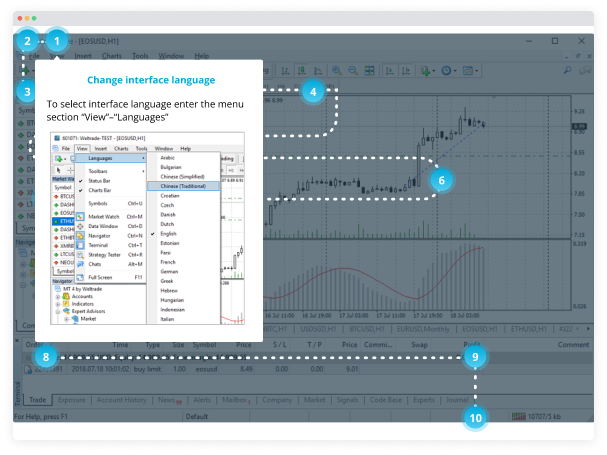Open the News terminal tab
607x455 pixels.
pyautogui.click(x=169, y=400)
